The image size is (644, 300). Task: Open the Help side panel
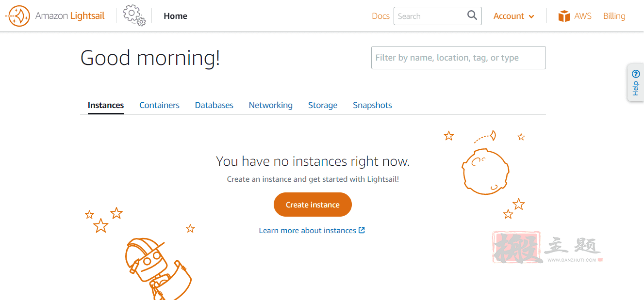[x=636, y=83]
